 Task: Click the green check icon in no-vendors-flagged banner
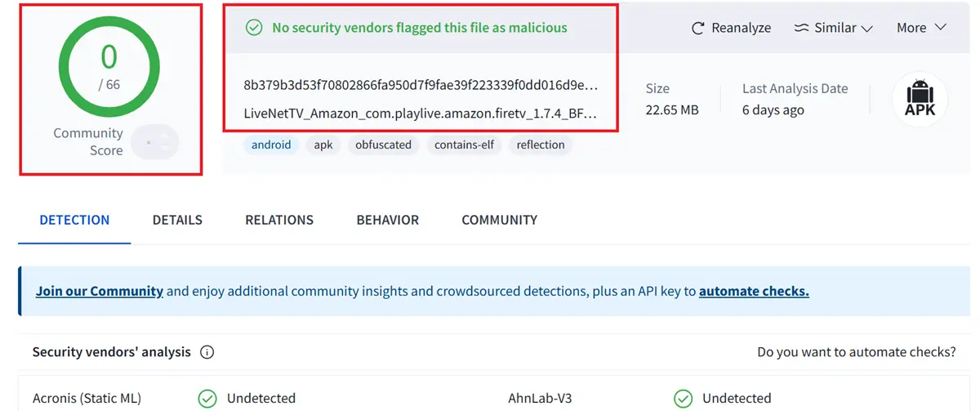pyautogui.click(x=255, y=28)
